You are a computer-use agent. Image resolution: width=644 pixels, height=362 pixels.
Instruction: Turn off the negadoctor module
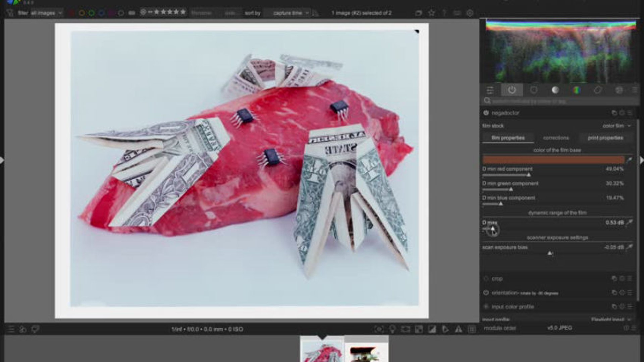(x=486, y=113)
